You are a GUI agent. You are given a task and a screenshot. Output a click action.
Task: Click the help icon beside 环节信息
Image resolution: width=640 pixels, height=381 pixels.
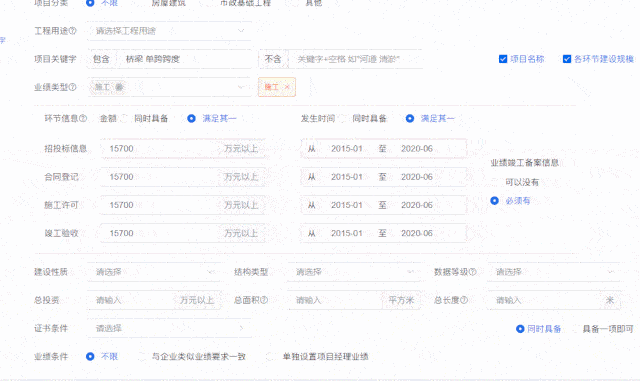(83, 118)
